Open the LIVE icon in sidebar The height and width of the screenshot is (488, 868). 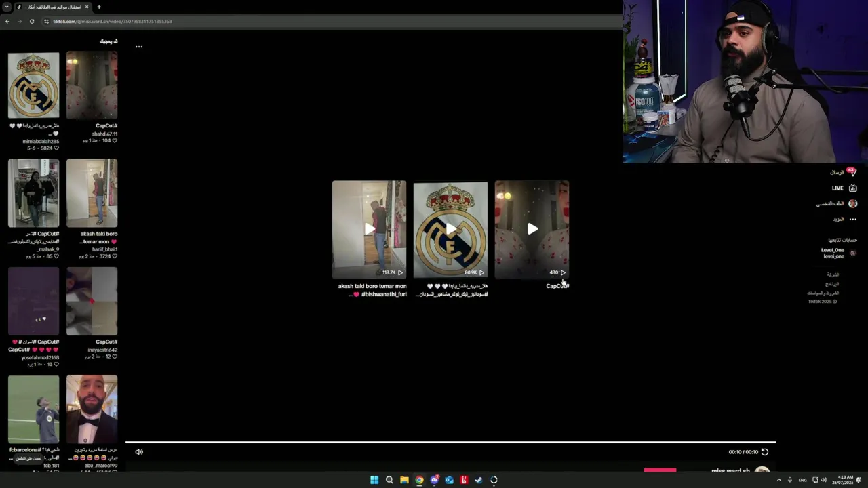pos(853,188)
